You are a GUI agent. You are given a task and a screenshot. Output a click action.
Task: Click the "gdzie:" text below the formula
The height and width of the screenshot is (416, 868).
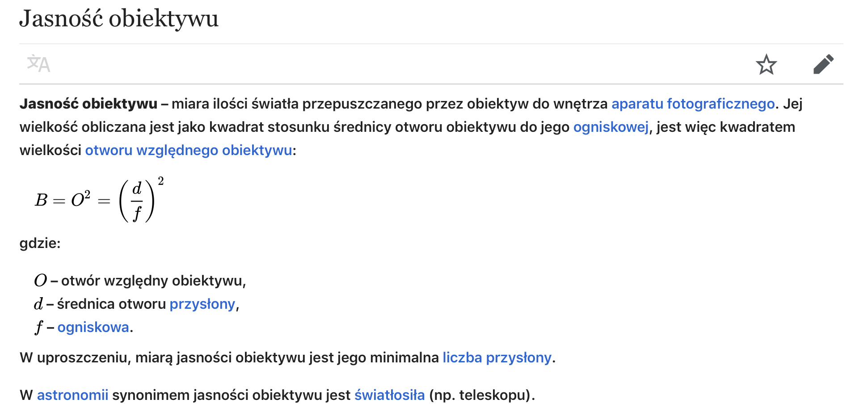(x=40, y=243)
